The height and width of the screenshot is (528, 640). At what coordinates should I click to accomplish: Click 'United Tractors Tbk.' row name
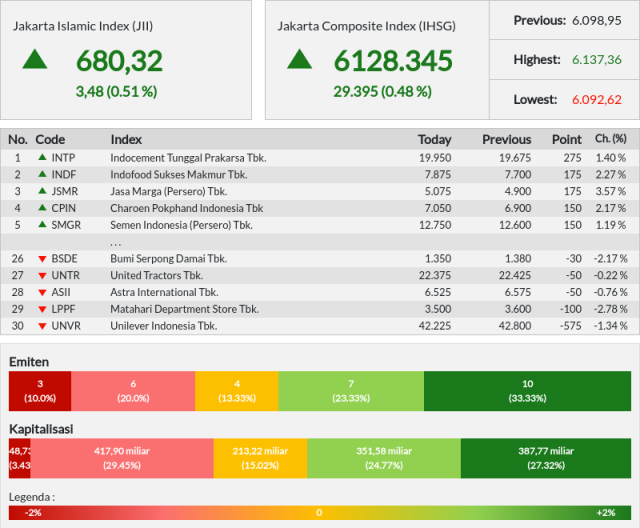click(x=157, y=275)
